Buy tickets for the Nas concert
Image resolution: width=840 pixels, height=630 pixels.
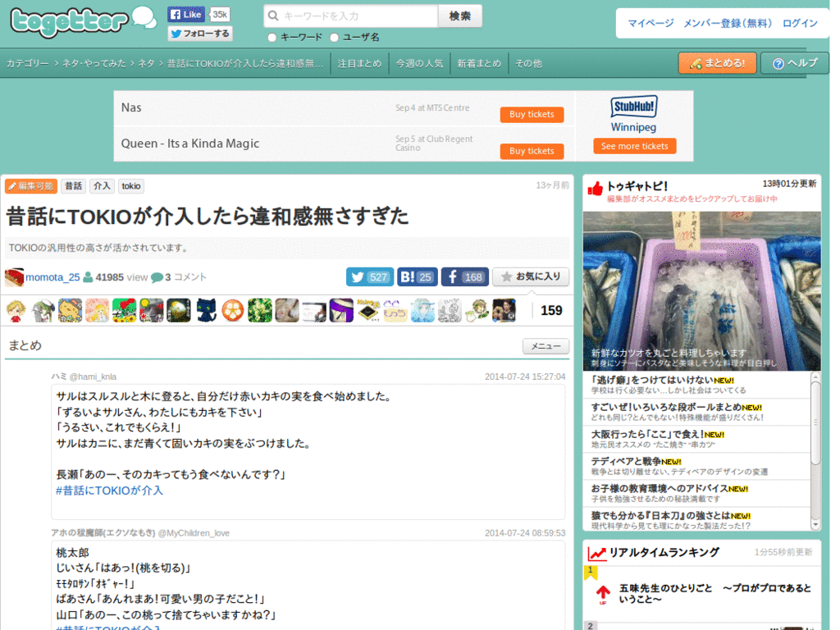click(532, 114)
